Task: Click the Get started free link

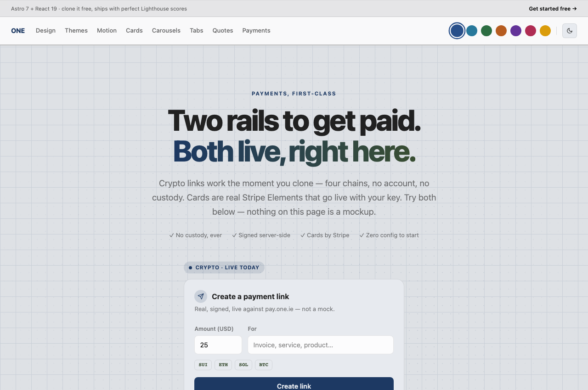Action: pos(553,9)
